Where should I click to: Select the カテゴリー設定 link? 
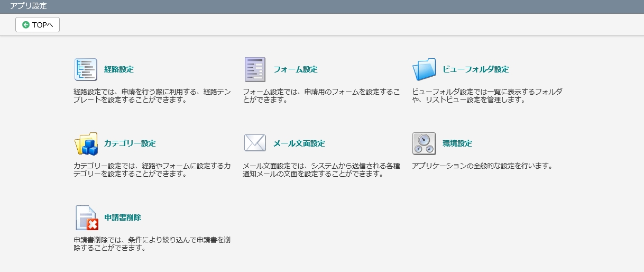[130, 143]
